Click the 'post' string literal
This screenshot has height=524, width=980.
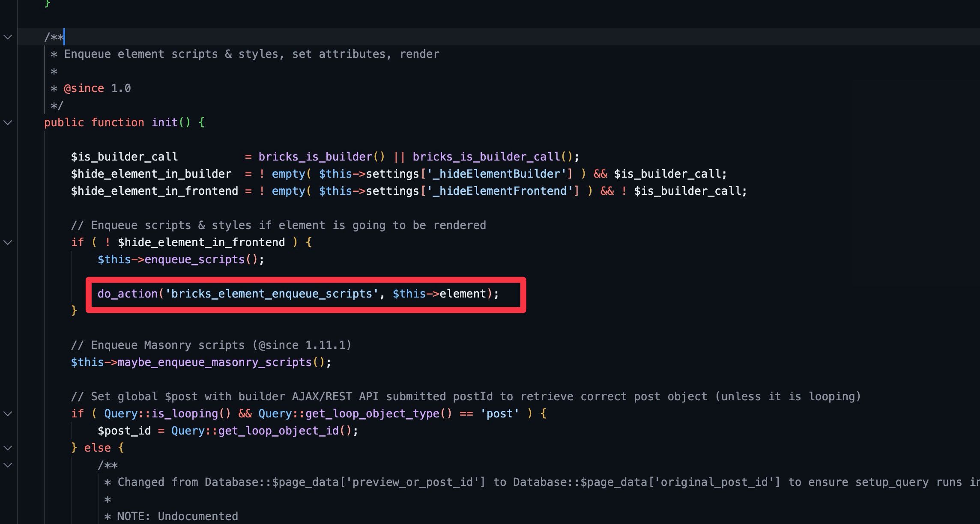(x=499, y=414)
